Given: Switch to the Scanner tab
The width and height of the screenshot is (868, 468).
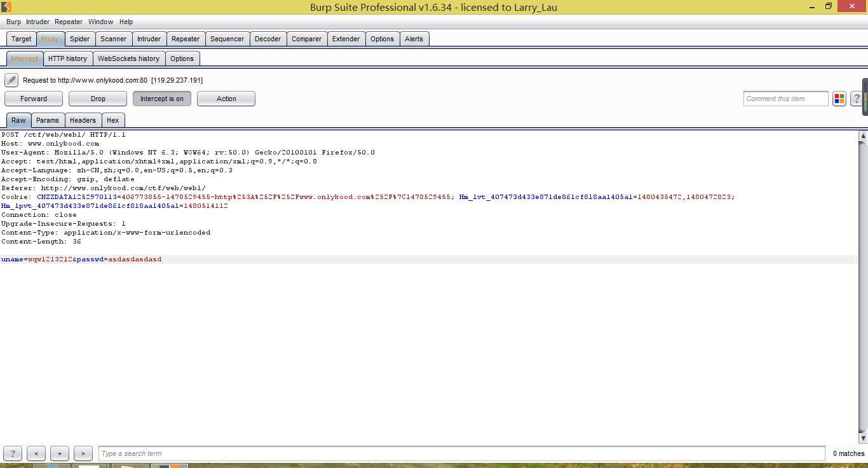Looking at the screenshot, I should [114, 39].
